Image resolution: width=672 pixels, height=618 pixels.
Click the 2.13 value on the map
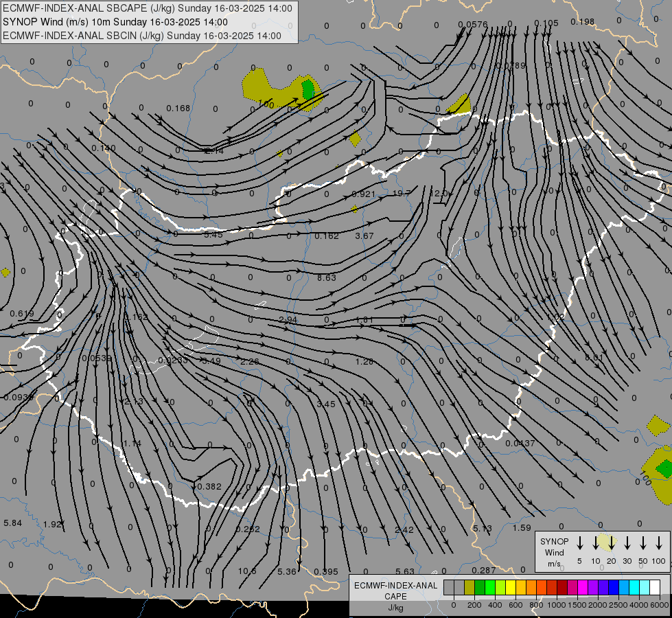click(134, 402)
